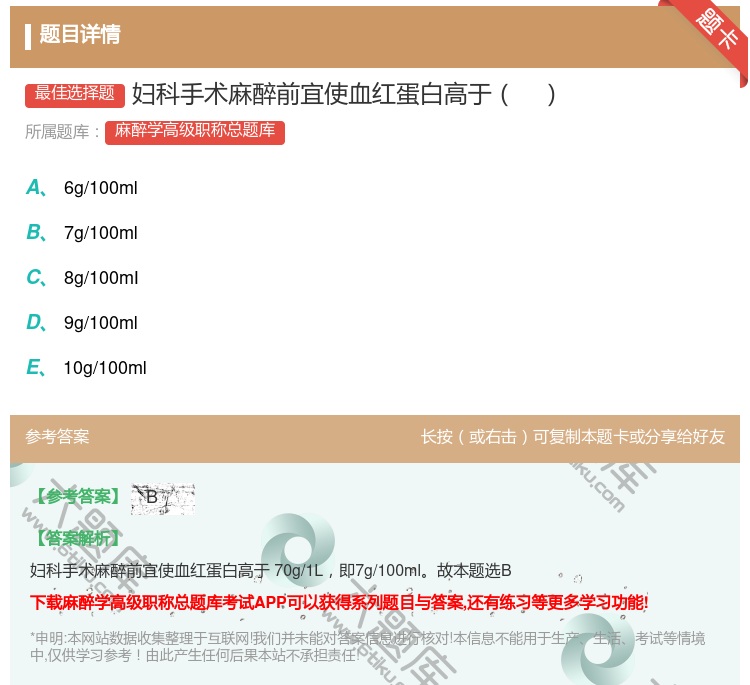Screen dimensions: 750x685
Task: Select option C 8g/100ml
Action: (82, 278)
